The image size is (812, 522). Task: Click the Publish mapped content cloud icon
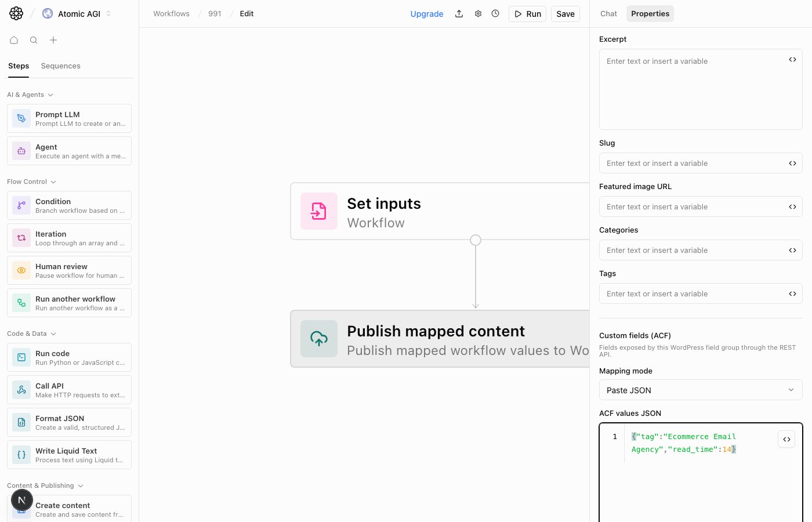(319, 339)
